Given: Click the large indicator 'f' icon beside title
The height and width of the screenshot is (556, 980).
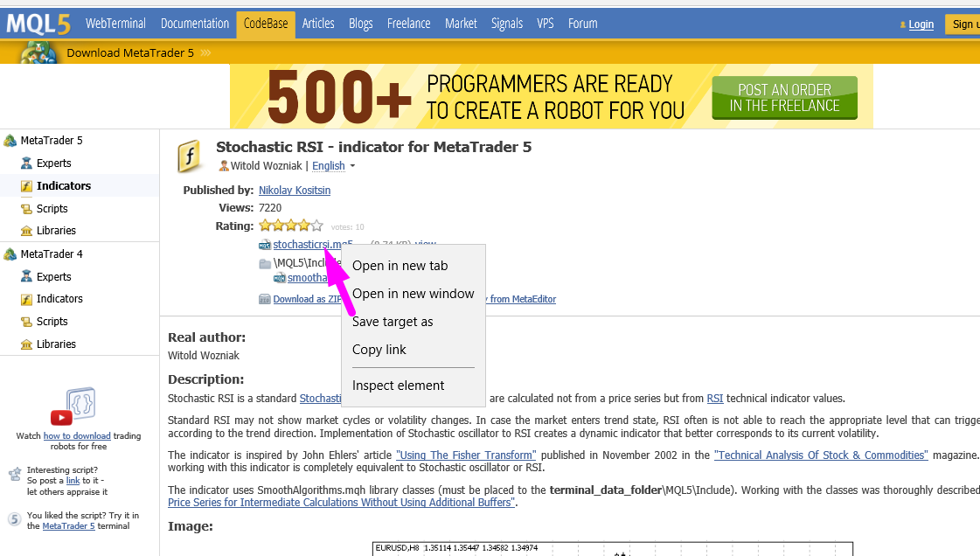Looking at the screenshot, I should coord(190,156).
